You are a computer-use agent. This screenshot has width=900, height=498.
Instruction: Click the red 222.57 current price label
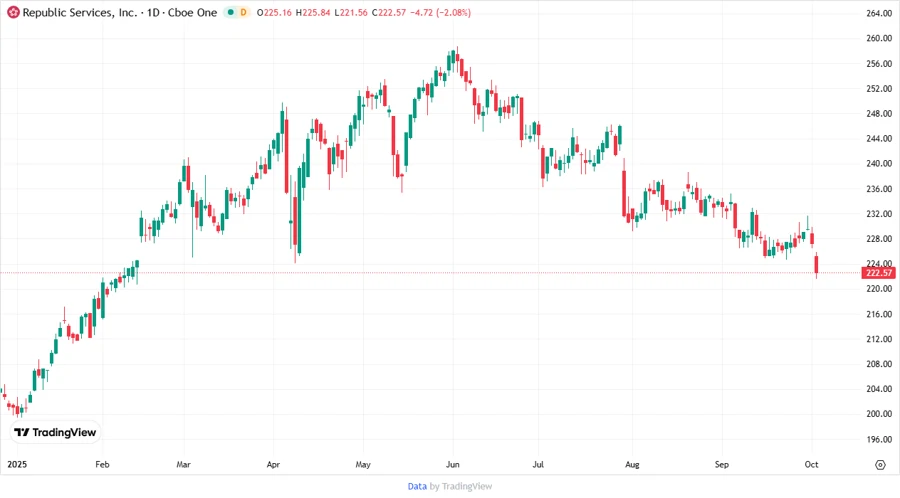click(x=878, y=273)
